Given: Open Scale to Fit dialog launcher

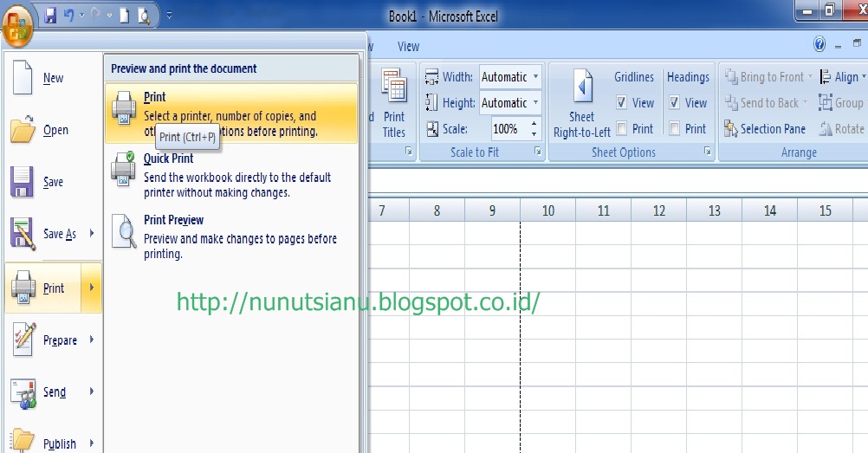Looking at the screenshot, I should click(x=537, y=152).
